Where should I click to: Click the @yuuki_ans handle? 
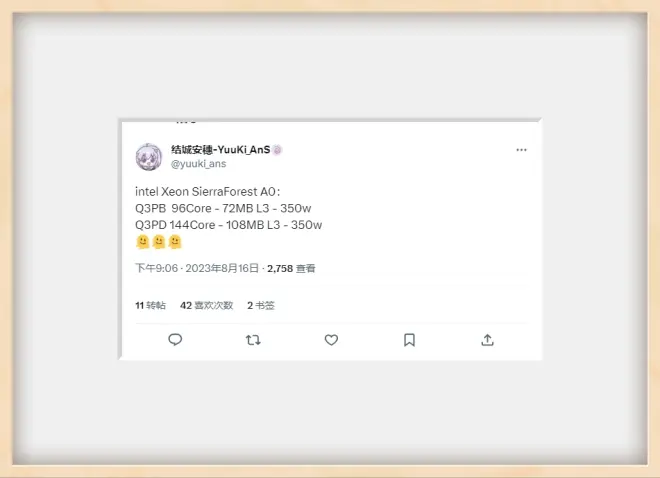(198, 164)
